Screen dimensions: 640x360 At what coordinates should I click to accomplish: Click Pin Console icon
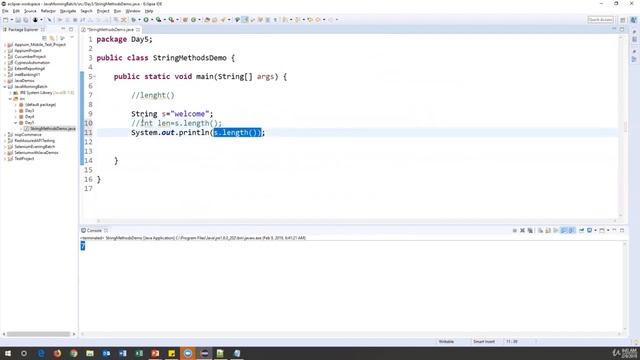581,231
